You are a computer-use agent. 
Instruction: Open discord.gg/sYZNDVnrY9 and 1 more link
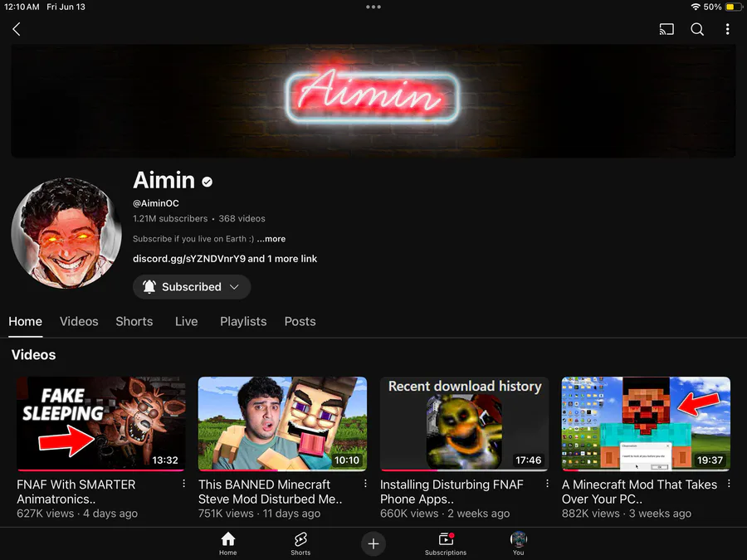point(224,259)
